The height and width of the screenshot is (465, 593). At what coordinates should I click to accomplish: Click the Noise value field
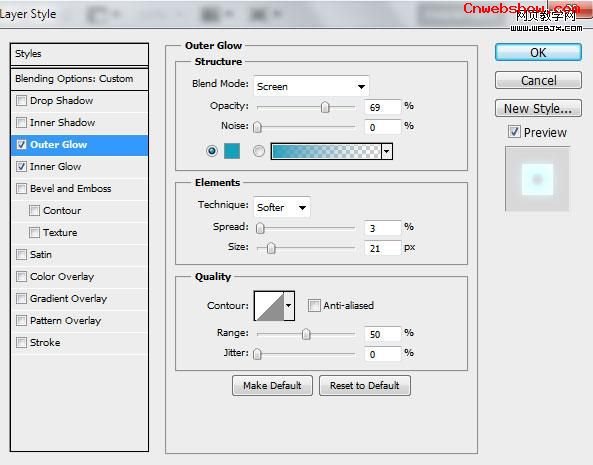click(x=382, y=127)
